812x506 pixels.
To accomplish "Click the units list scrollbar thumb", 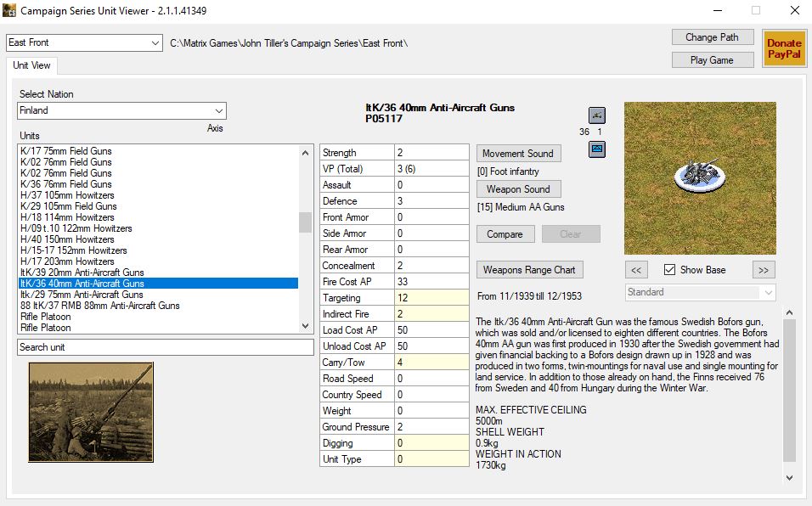I will (306, 222).
